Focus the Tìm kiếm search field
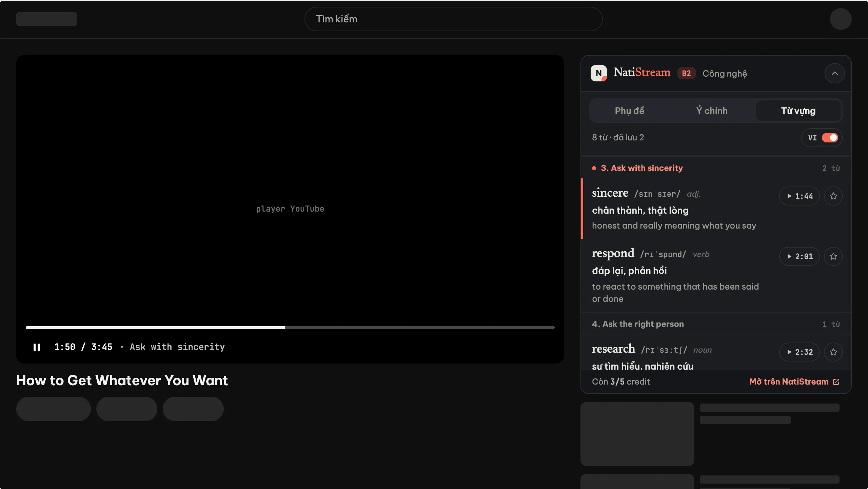This screenshot has width=868, height=489. (x=453, y=19)
